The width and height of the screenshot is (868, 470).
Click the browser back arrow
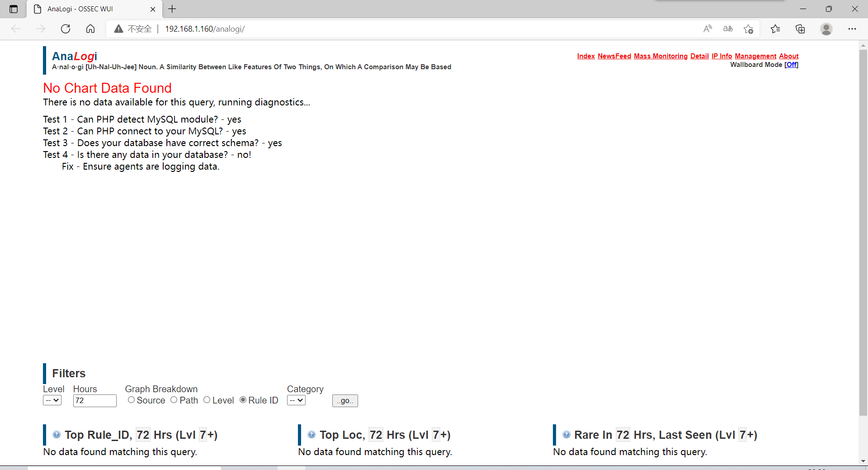click(16, 29)
